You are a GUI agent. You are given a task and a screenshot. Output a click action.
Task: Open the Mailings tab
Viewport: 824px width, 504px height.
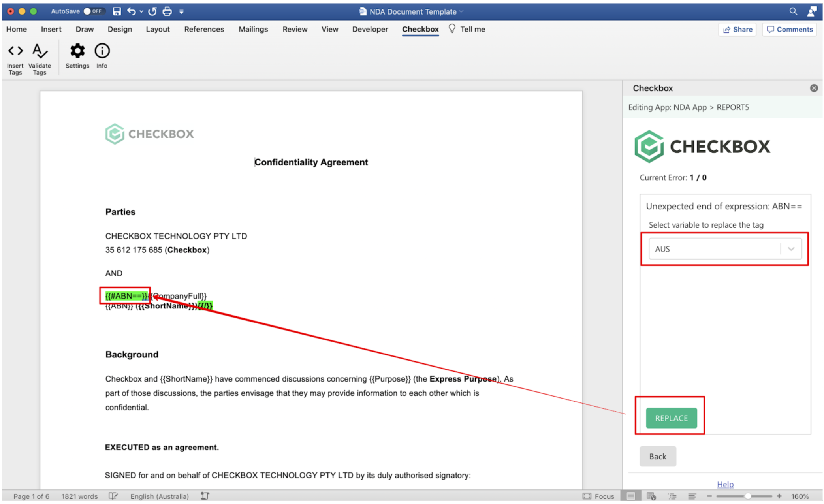253,29
